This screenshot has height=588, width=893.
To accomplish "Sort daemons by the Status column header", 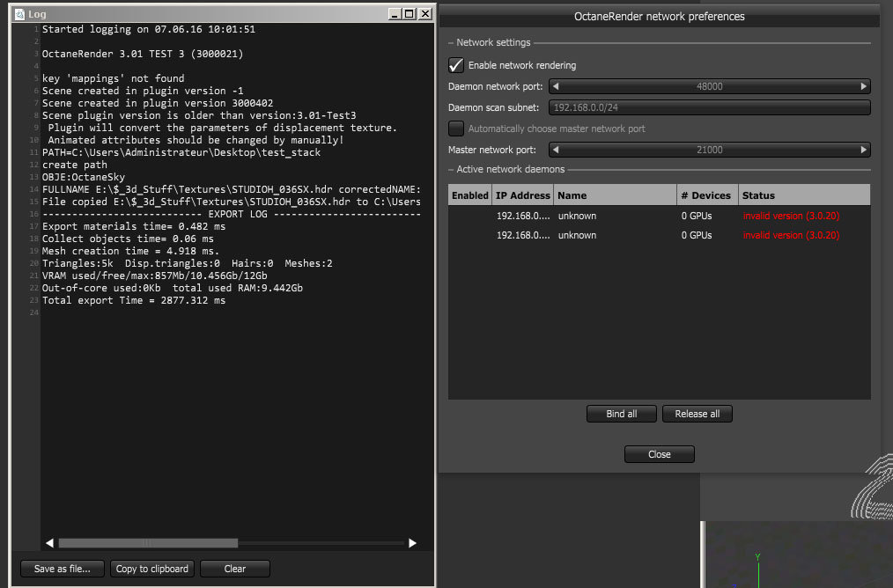I will (x=804, y=195).
